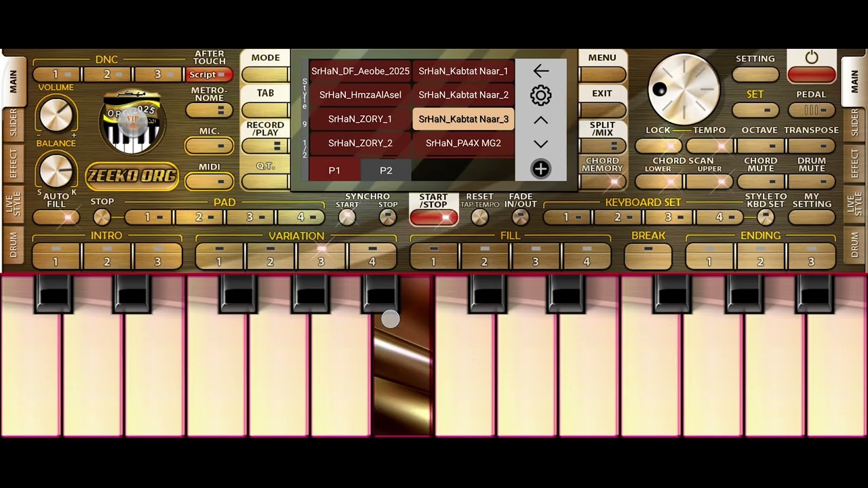Toggle the CHORD MEMORY button
Image resolution: width=868 pixels, height=488 pixels.
602,181
